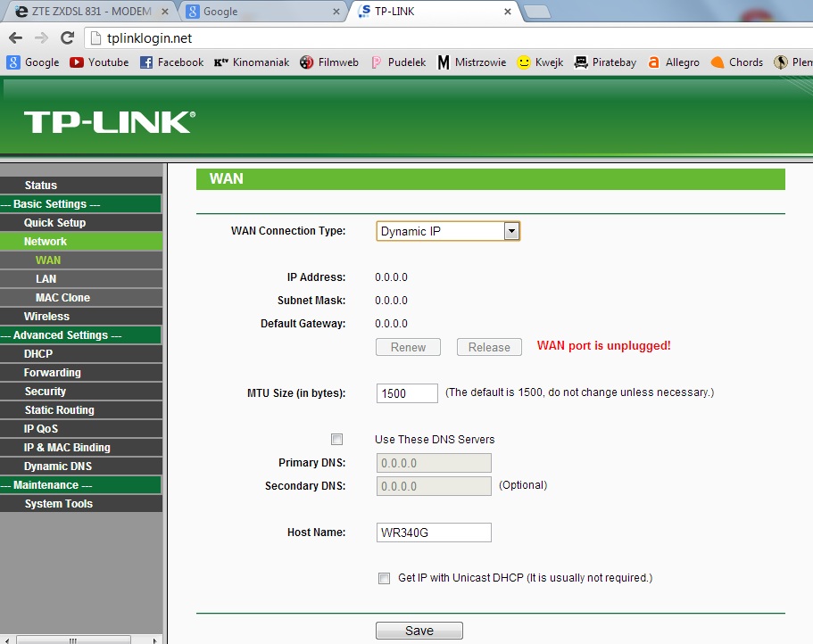813x644 pixels.
Task: Enable Use These DNS Servers checkbox
Action: [337, 440]
